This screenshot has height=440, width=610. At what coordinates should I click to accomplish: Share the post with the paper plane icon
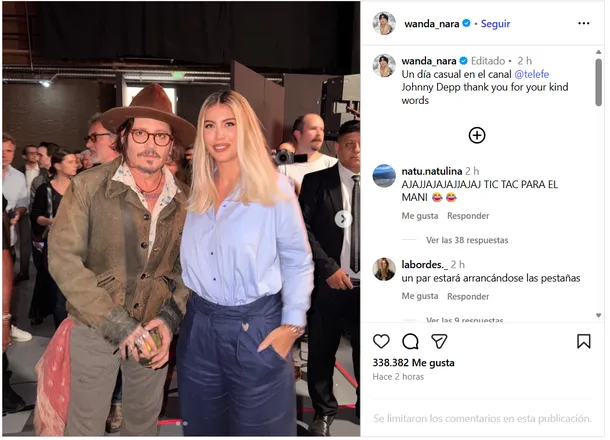[x=439, y=341]
